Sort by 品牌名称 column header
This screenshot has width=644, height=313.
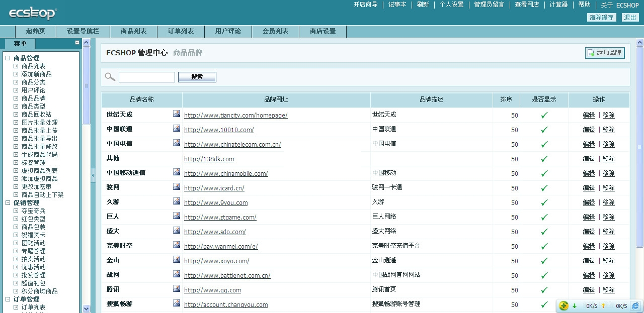(x=142, y=99)
